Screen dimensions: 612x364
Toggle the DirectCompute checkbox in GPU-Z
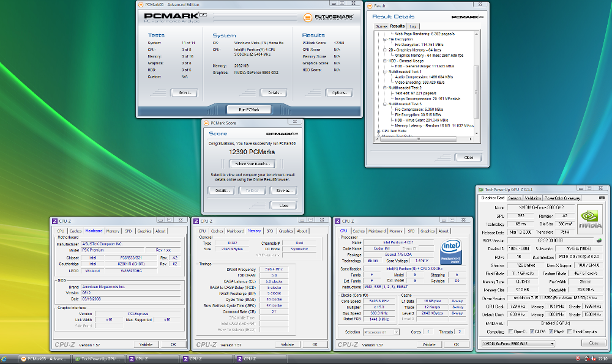point(569,332)
